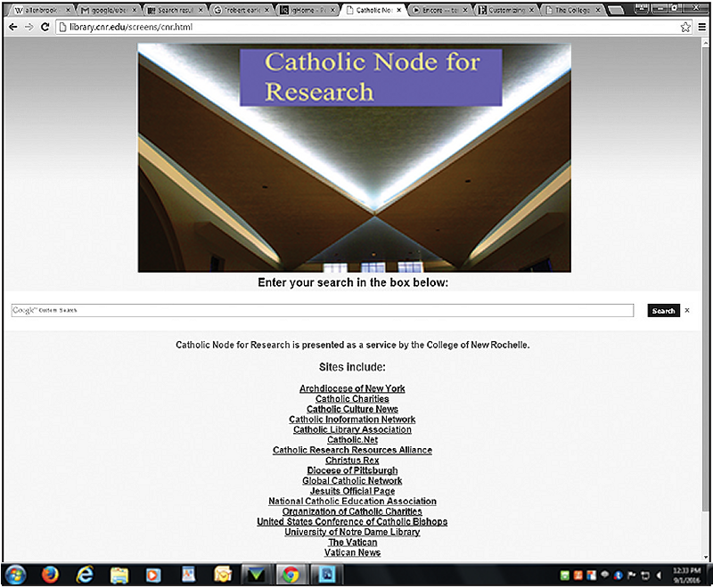Clear the search with the X icon
The image size is (713, 588).
click(687, 310)
